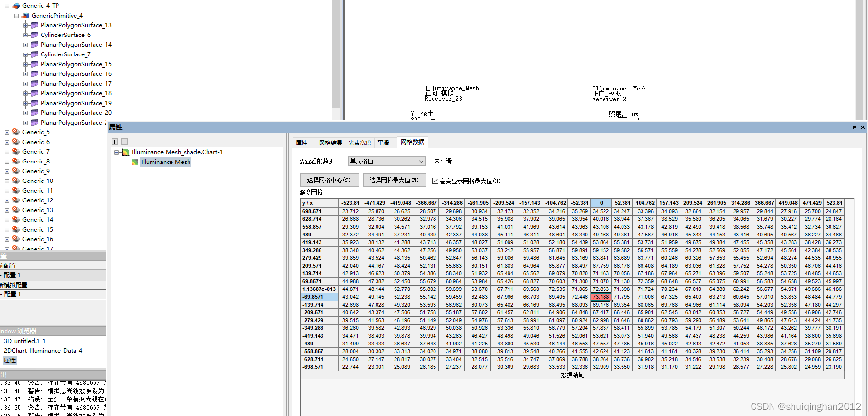Open 2DChart_Illuminance_Data_4 in window browser
Screen dimensions: 868x416
[x=43, y=351]
